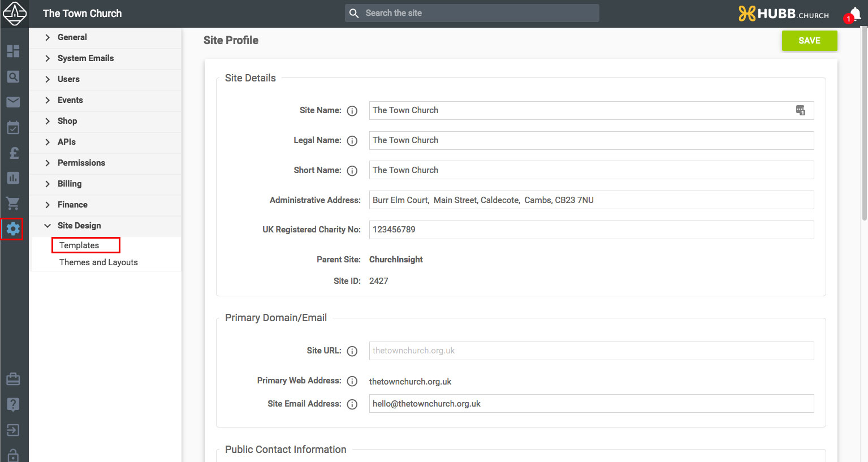Click the Site Details heading
This screenshot has height=462, width=868.
click(x=251, y=78)
